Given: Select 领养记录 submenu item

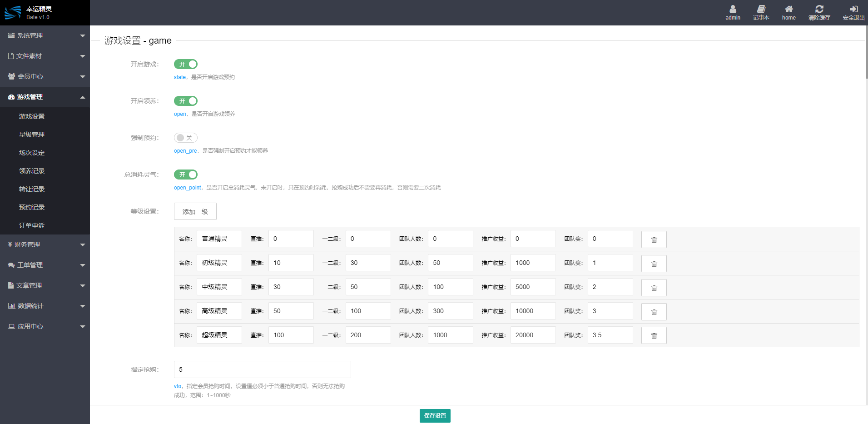Looking at the screenshot, I should (x=32, y=171).
